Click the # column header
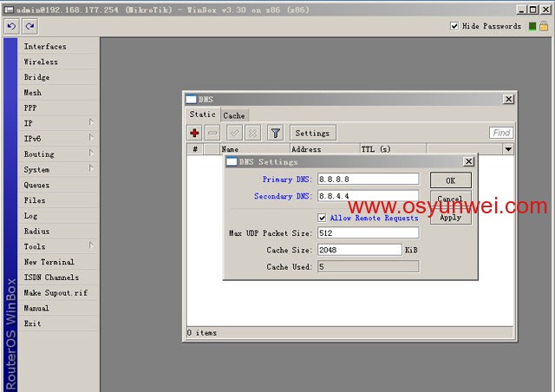This screenshot has width=555, height=392. point(195,149)
